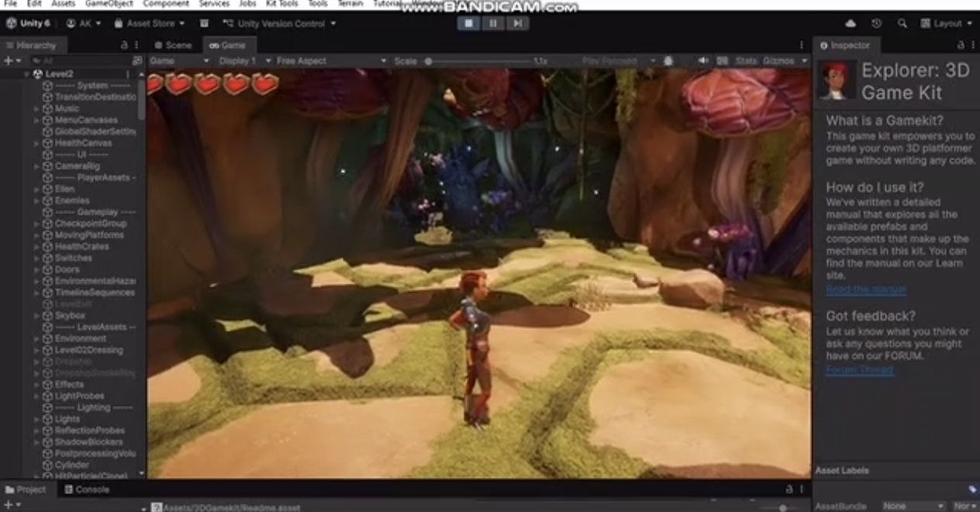Click the Step frame button

tap(516, 23)
